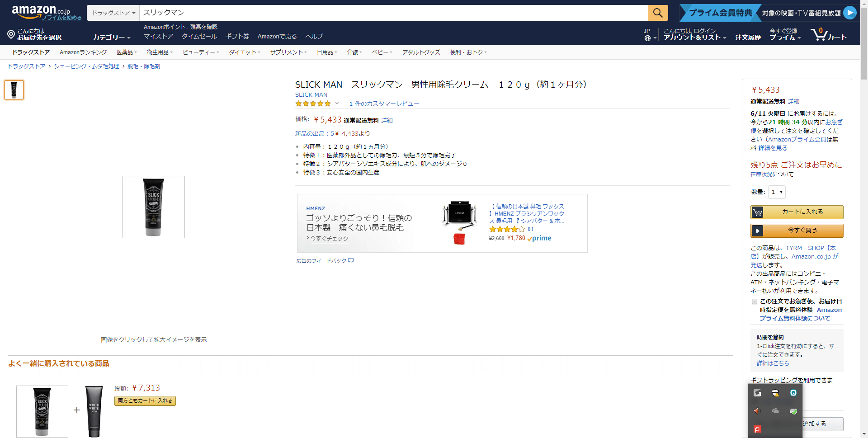The image size is (868, 438).
Task: Open Amazonランキング in subnav
Action: (x=83, y=52)
